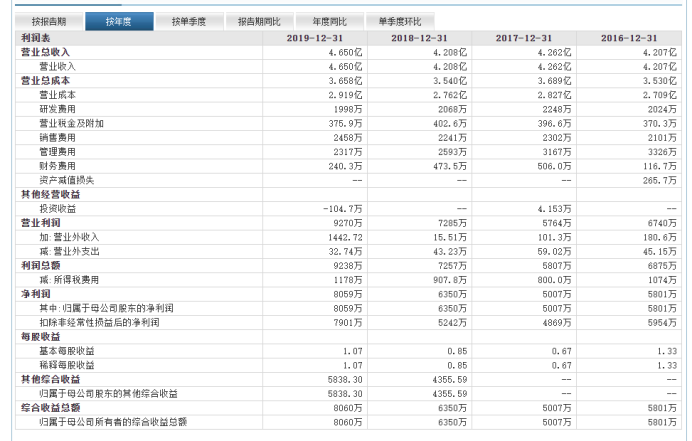The height and width of the screenshot is (441, 692).
Task: Click the 240.3万 finance expense value
Action: point(345,166)
